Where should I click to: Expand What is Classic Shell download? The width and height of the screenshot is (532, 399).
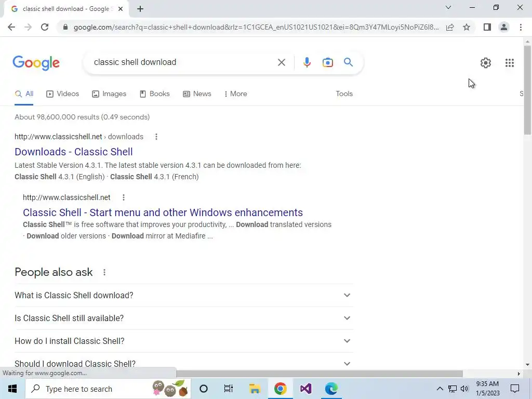click(x=184, y=296)
